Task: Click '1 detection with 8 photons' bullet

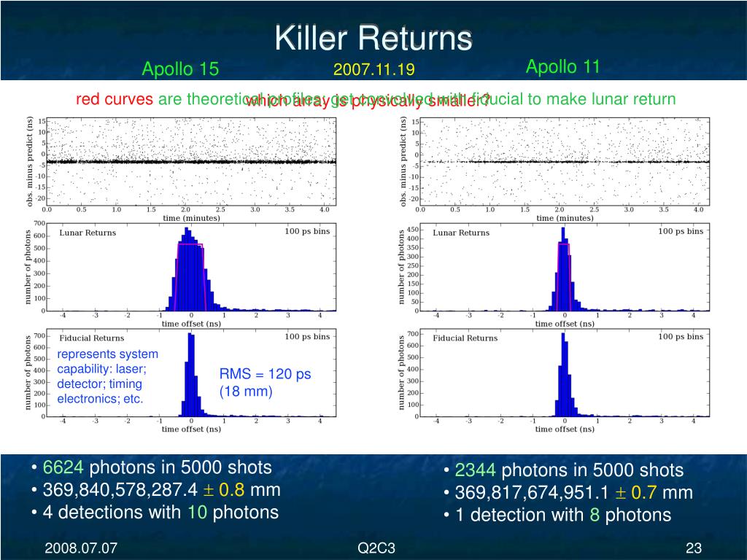Action: coord(563,516)
